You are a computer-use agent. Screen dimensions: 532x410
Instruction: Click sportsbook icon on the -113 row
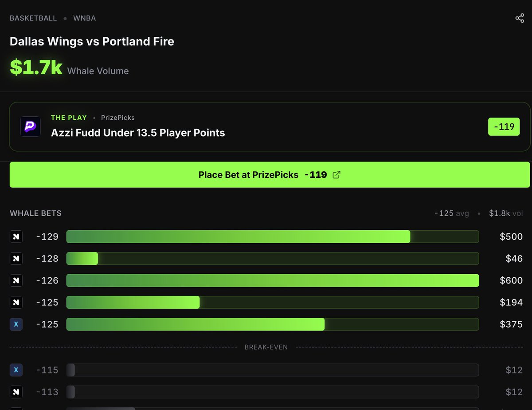coord(16,392)
